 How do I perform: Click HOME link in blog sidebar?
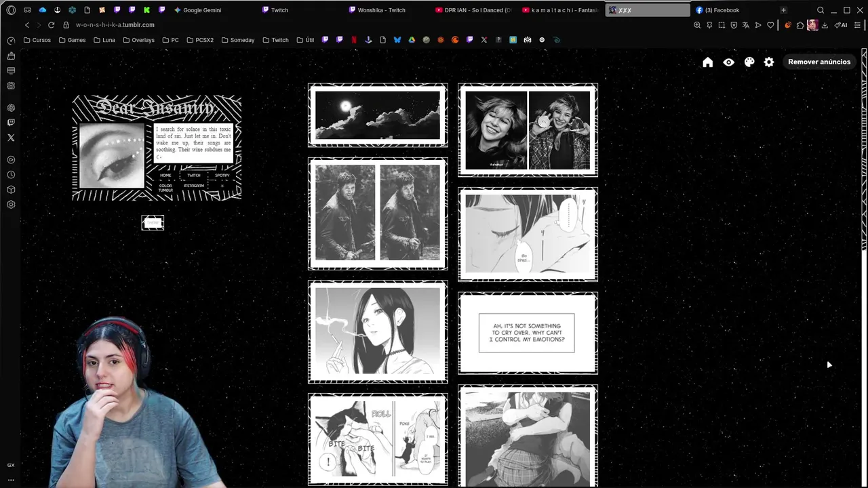(x=165, y=176)
